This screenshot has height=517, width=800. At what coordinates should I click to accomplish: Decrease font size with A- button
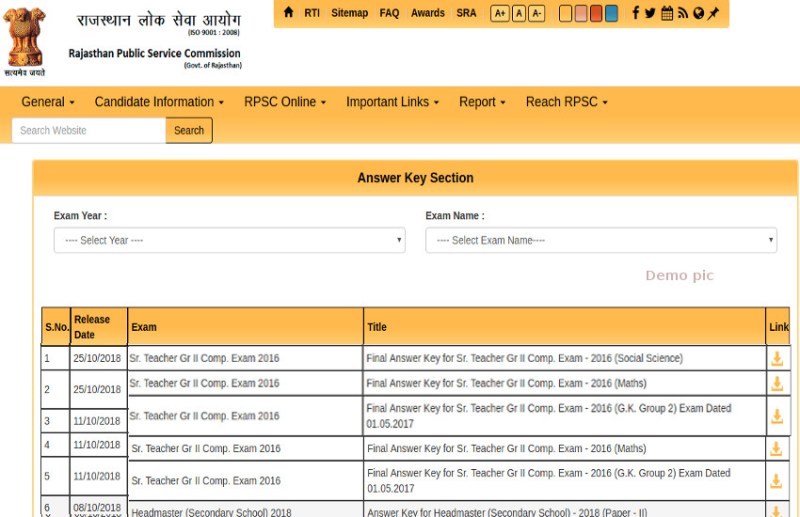coord(536,13)
